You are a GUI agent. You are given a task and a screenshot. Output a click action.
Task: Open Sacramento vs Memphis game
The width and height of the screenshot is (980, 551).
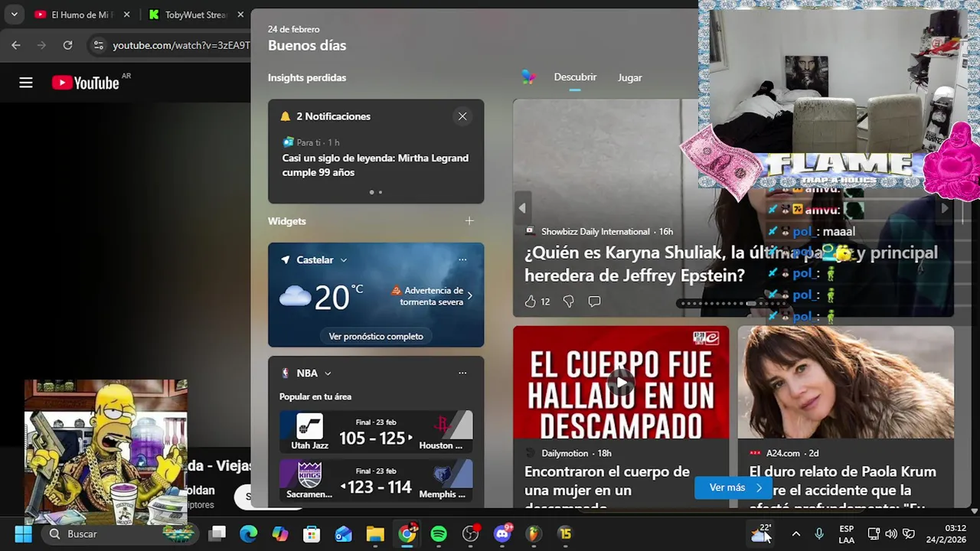tap(376, 481)
